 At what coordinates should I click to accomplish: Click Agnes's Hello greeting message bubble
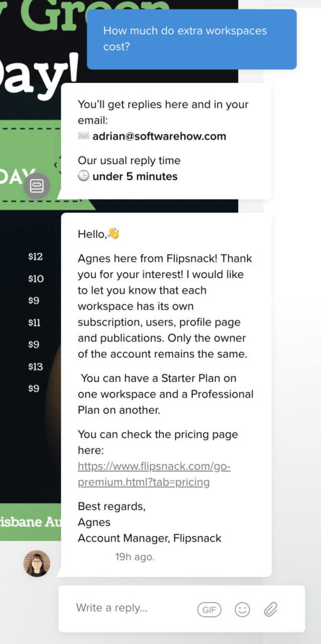coord(166,395)
